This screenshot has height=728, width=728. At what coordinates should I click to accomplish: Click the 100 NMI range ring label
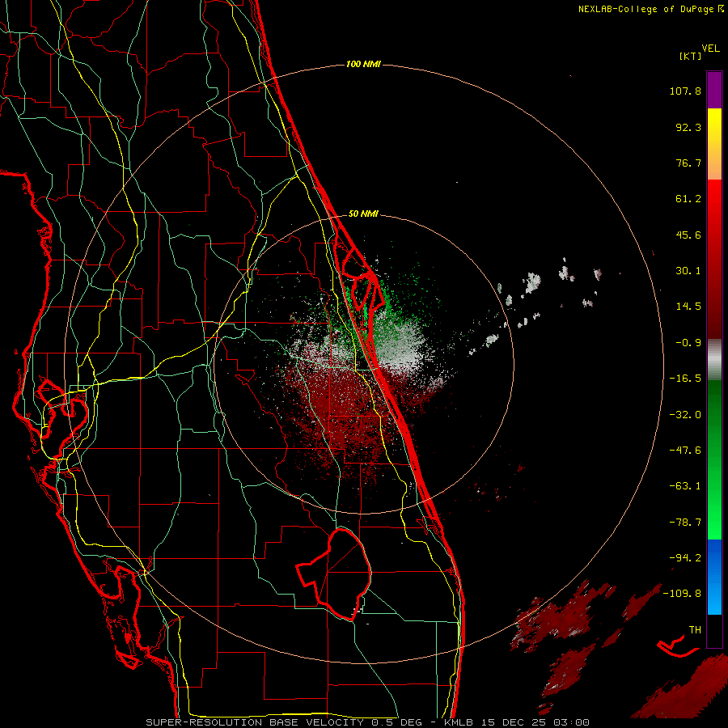(x=363, y=64)
